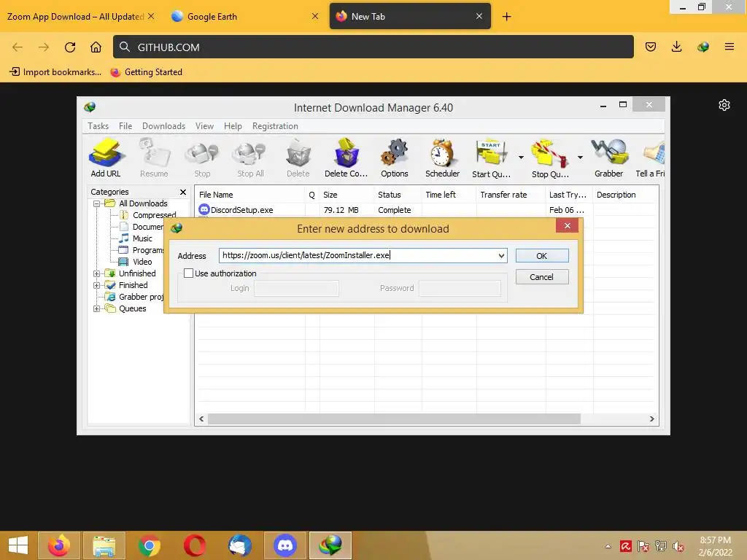
Task: Open the Stop Queue dropdown arrow
Action: coord(580,157)
